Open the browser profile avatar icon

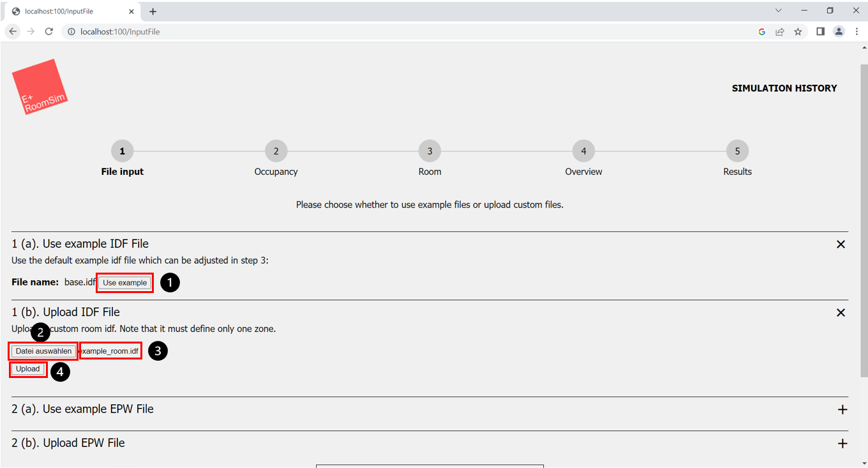pyautogui.click(x=839, y=31)
